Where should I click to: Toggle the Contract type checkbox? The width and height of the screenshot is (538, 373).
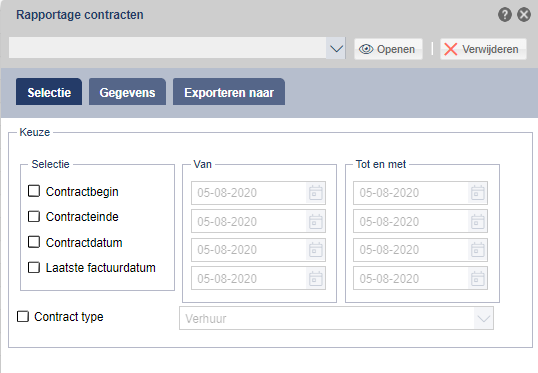click(23, 316)
